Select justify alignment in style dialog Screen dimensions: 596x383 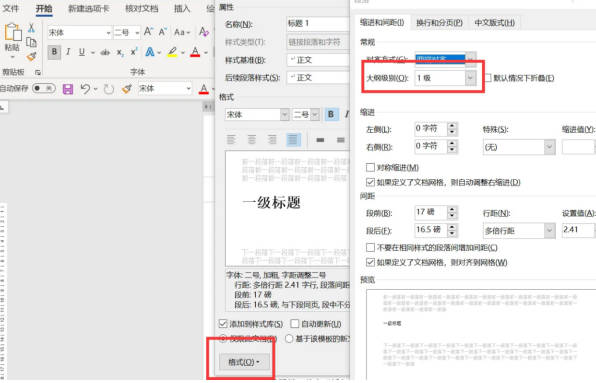click(293, 140)
